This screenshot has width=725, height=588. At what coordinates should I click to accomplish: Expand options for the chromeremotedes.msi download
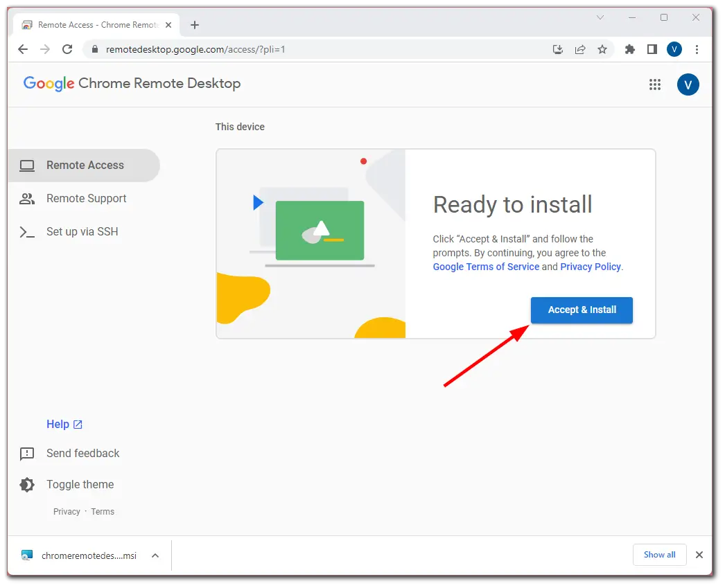[x=154, y=555]
